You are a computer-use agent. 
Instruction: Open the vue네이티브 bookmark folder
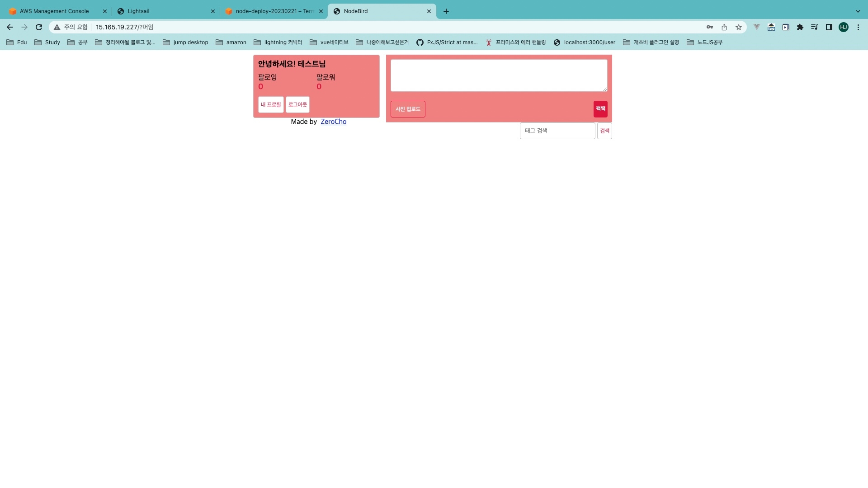tap(329, 42)
